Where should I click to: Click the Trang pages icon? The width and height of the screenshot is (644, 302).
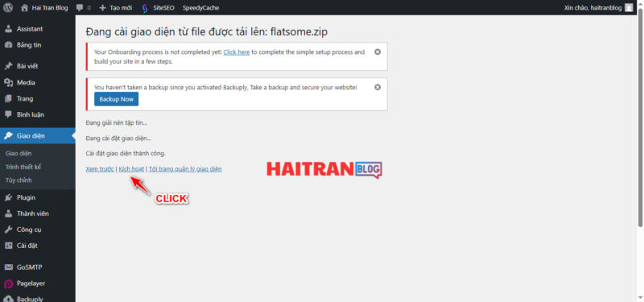8,99
